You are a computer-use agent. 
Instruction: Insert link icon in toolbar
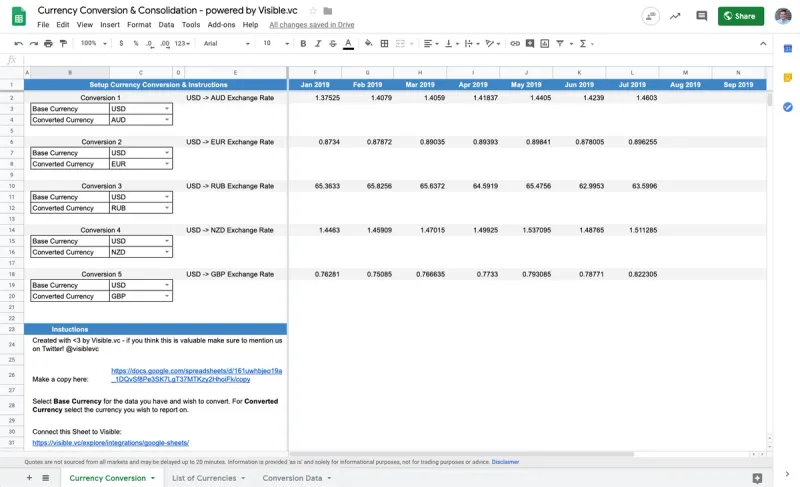515,44
